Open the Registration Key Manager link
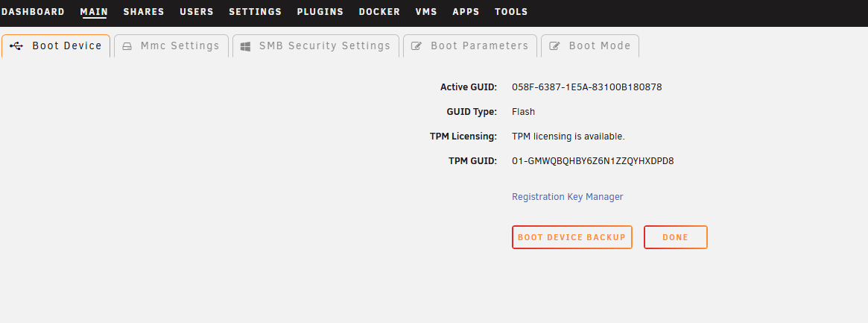Image resolution: width=868 pixels, height=323 pixels. 568,197
